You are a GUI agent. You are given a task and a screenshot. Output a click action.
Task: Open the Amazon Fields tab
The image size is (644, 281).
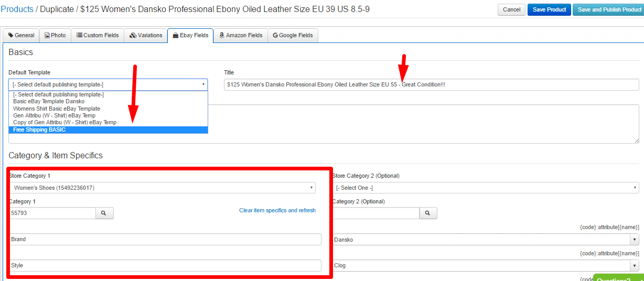point(241,35)
